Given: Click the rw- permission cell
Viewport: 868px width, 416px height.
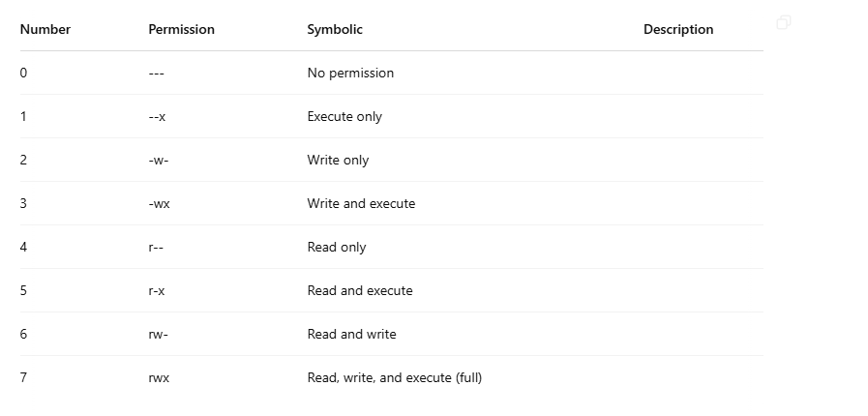Looking at the screenshot, I should click(159, 334).
